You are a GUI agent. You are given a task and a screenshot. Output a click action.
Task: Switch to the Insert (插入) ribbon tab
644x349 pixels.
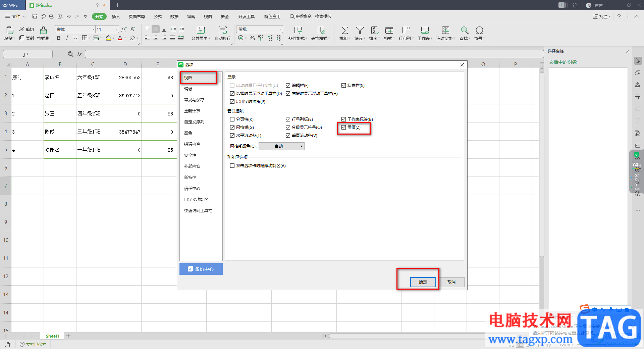(x=116, y=16)
